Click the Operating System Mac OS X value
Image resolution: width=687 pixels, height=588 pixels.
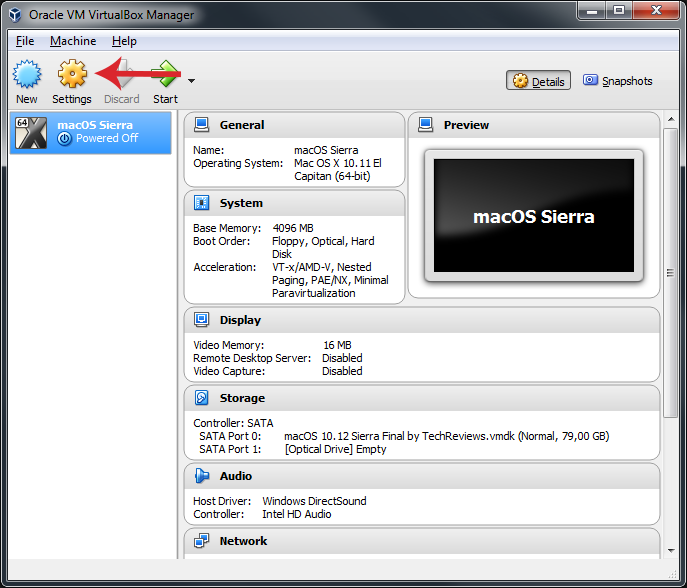338,170
